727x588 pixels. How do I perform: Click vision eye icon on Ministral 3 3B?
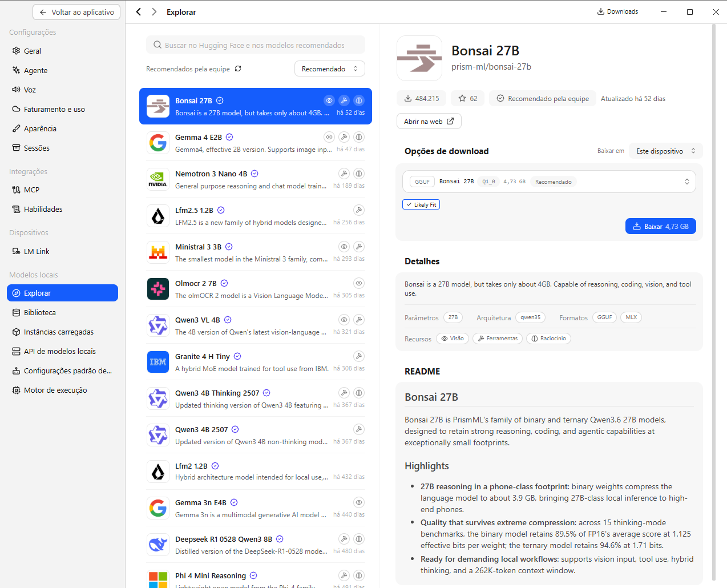344,247
